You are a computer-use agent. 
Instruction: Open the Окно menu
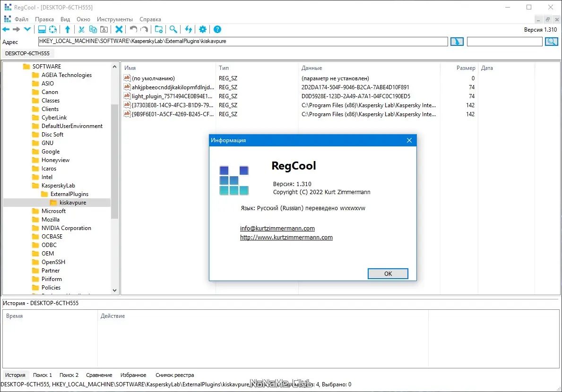(x=83, y=19)
